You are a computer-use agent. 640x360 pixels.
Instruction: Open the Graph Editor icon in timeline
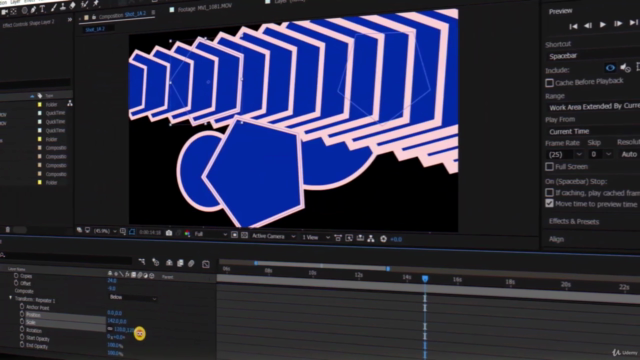pos(206,264)
